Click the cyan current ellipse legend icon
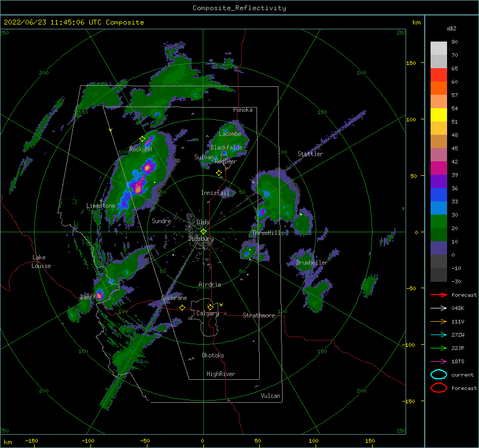This screenshot has width=479, height=448. [x=439, y=374]
